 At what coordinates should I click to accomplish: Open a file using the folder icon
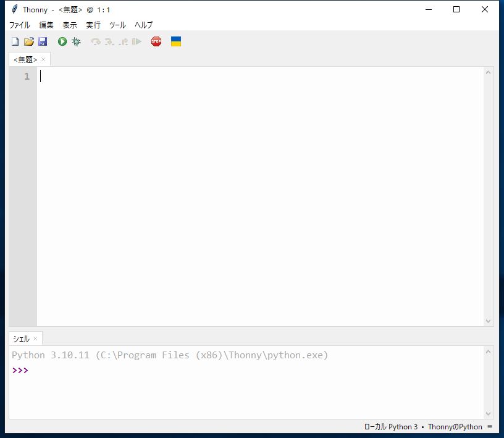29,41
